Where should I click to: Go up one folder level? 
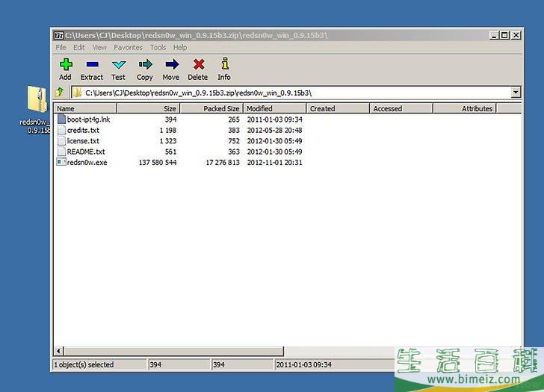tap(60, 92)
